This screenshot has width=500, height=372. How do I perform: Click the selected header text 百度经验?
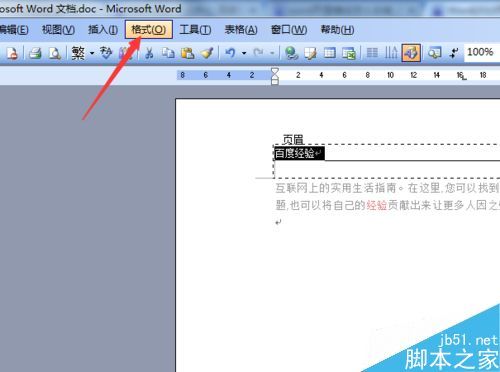click(x=294, y=153)
